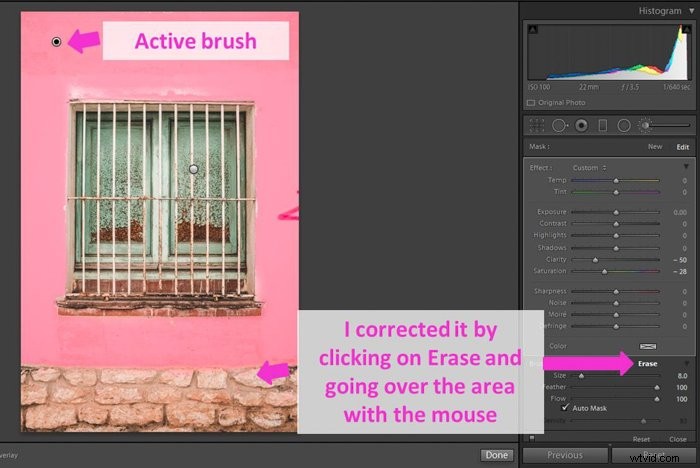Click the Tint slider handle

pos(616,192)
